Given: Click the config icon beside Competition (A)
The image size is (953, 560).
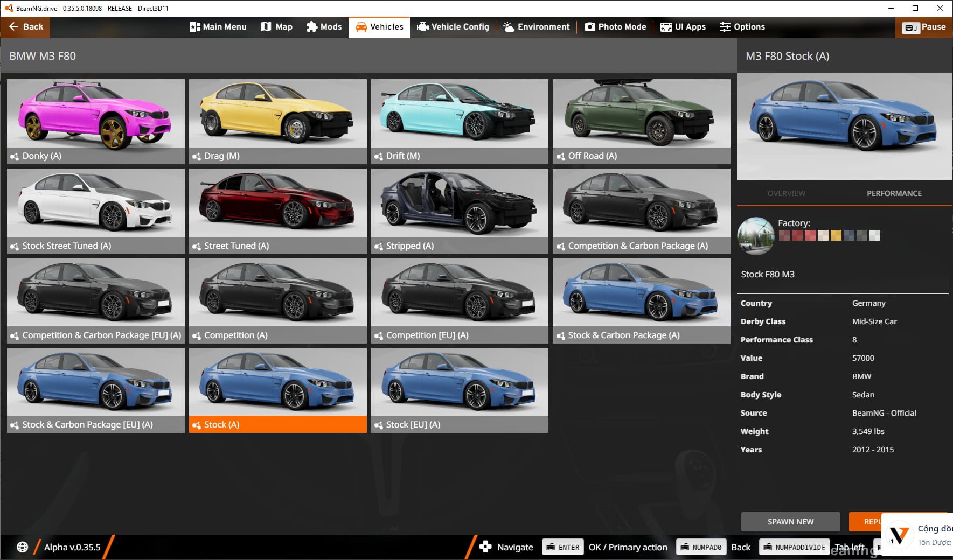Looking at the screenshot, I should point(196,335).
